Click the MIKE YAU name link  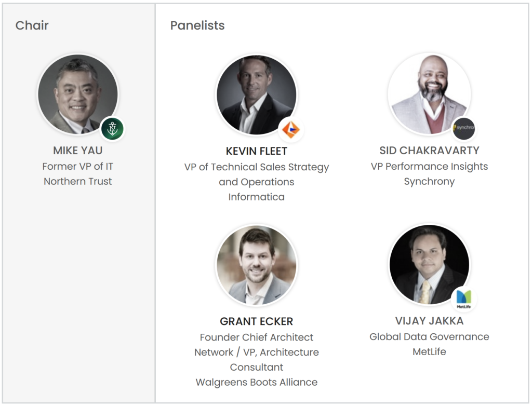[77, 151]
